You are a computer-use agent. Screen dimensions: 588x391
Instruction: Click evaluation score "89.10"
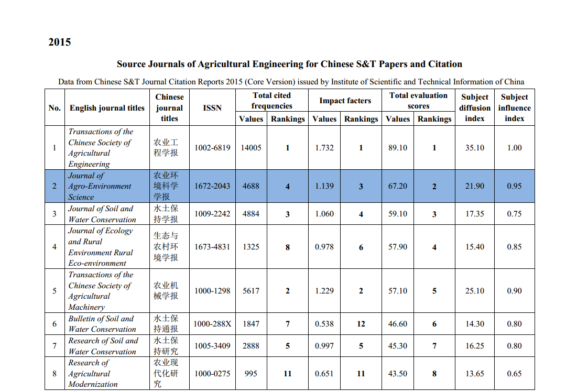pyautogui.click(x=397, y=148)
